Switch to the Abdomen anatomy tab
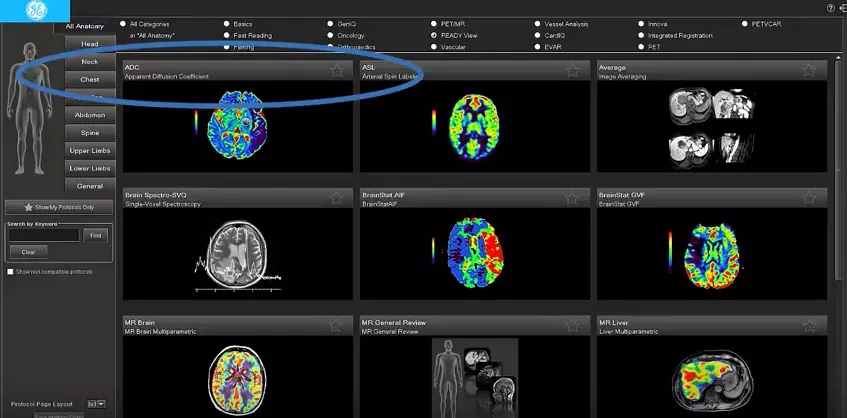This screenshot has height=418, width=847. (90, 115)
